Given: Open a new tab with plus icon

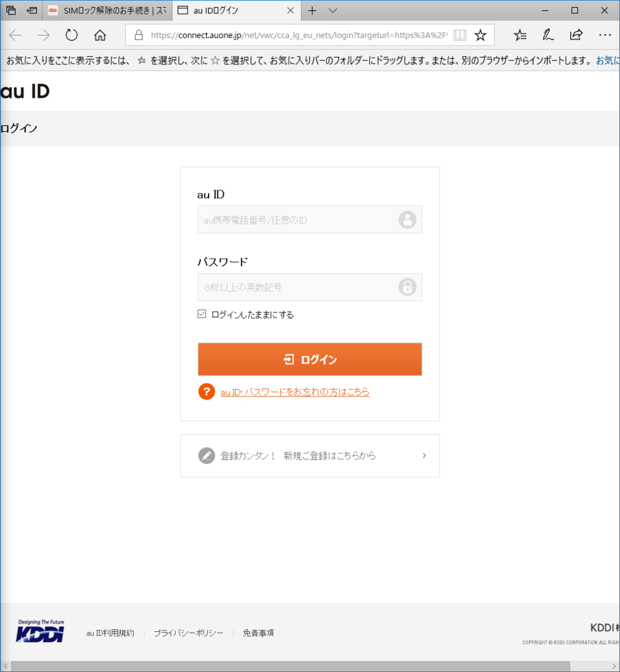Looking at the screenshot, I should coord(312,10).
